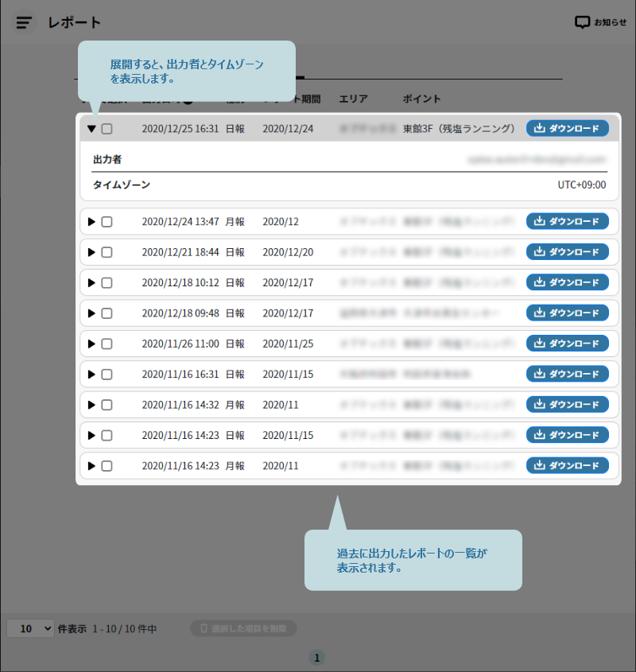Image resolution: width=636 pixels, height=672 pixels.
Task: Click the 2020/11/25 period cell
Action: pyautogui.click(x=288, y=344)
